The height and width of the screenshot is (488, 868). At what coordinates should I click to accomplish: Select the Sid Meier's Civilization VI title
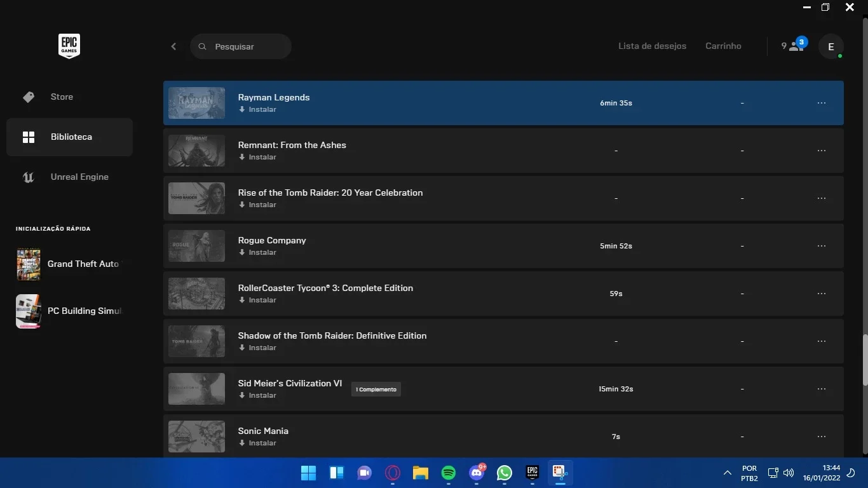coord(290,383)
